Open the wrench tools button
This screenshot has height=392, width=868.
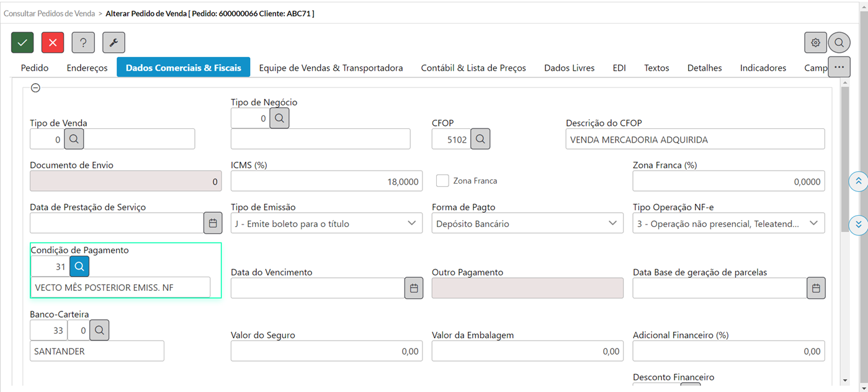coord(114,42)
